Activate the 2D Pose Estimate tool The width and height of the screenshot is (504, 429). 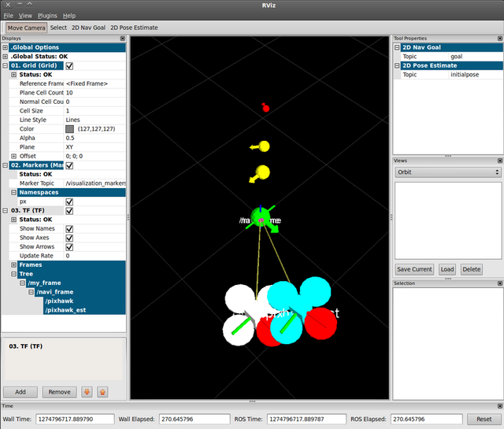134,28
